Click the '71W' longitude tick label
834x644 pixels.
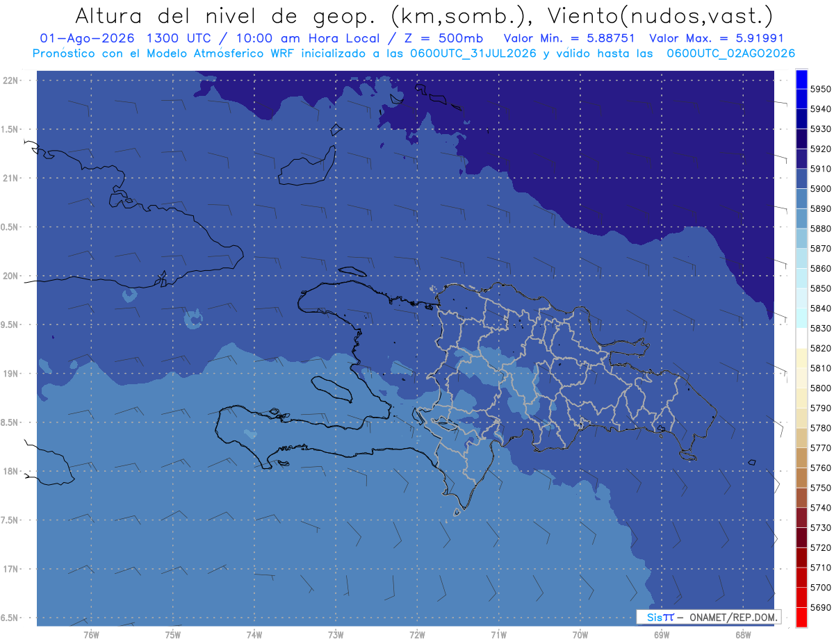pyautogui.click(x=498, y=634)
